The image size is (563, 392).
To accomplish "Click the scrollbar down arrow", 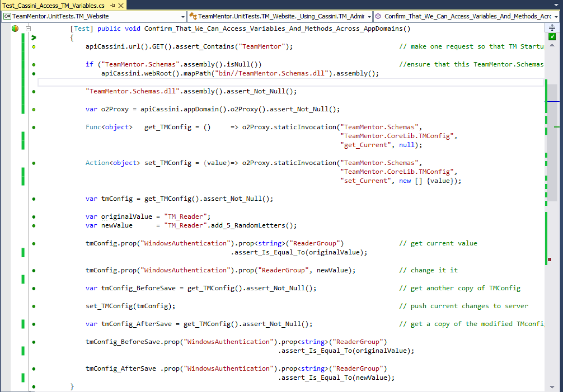I will pyautogui.click(x=552, y=387).
